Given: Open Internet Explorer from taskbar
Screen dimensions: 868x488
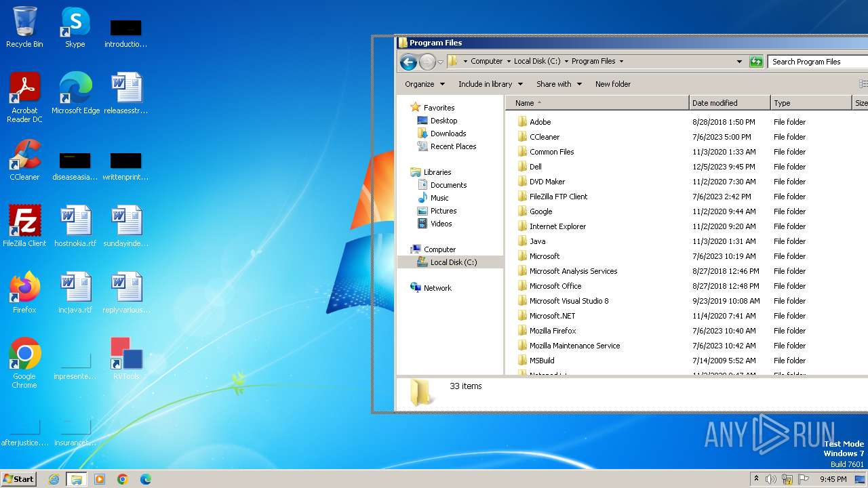Looking at the screenshot, I should point(54,479).
